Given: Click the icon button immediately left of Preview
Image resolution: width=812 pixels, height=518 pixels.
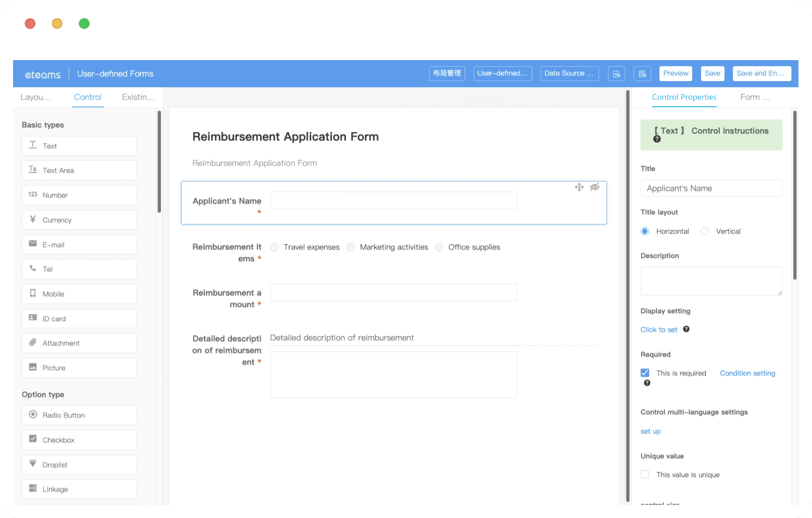Looking at the screenshot, I should point(642,74).
